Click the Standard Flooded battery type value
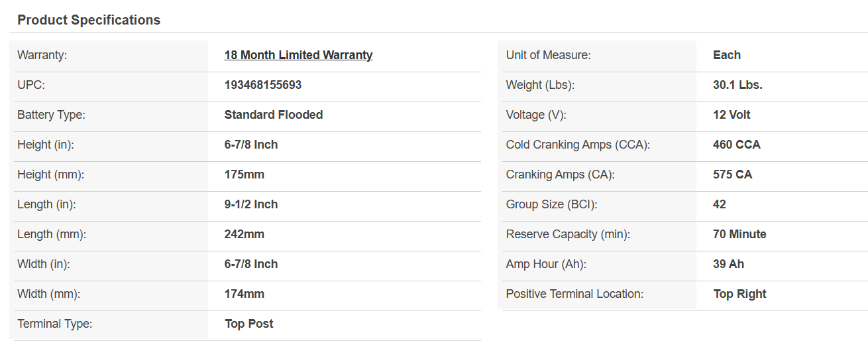 pos(274,115)
